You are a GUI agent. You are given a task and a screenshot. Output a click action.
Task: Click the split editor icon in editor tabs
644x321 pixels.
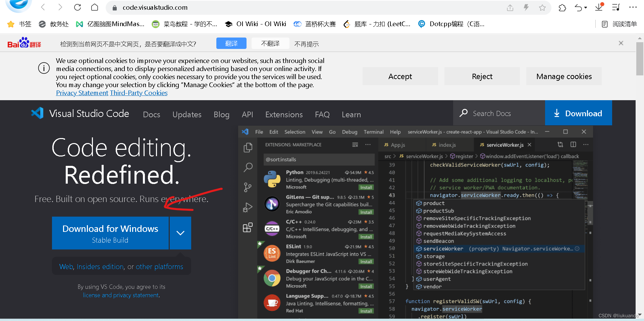click(x=573, y=144)
